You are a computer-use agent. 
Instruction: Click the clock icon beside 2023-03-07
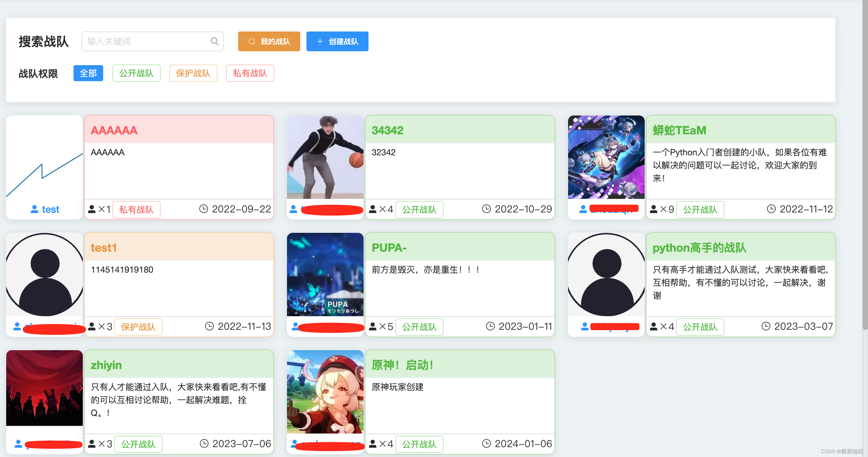pyautogui.click(x=765, y=326)
